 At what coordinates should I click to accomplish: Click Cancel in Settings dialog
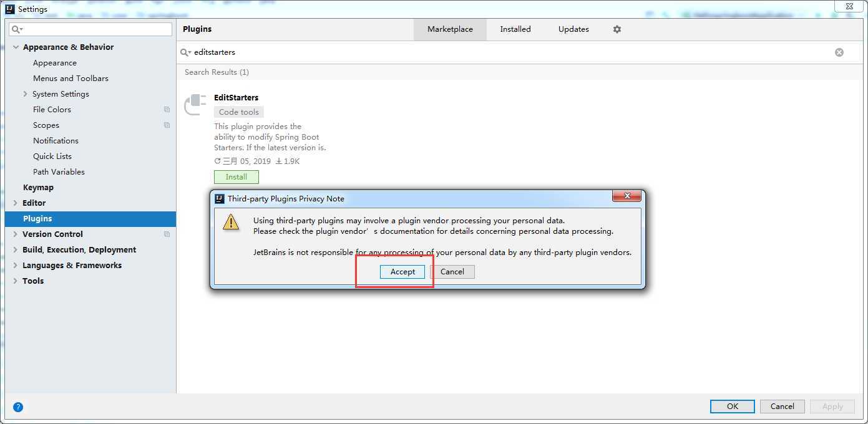(x=783, y=407)
